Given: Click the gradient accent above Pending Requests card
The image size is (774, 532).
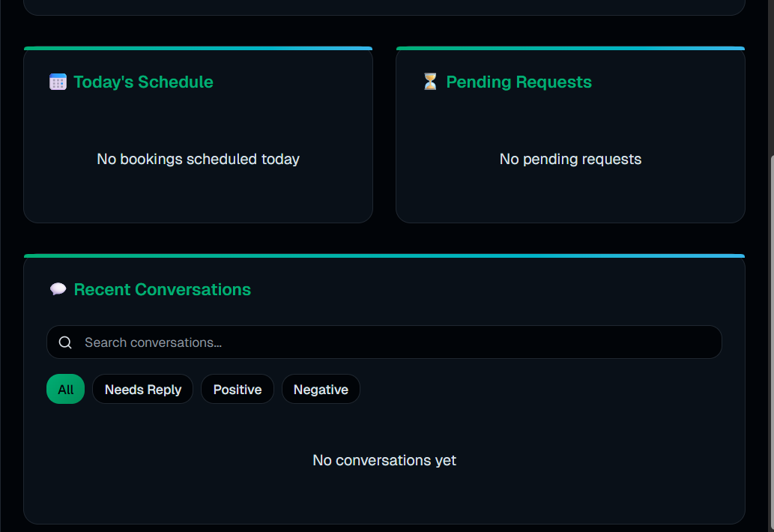Looking at the screenshot, I should [570, 47].
